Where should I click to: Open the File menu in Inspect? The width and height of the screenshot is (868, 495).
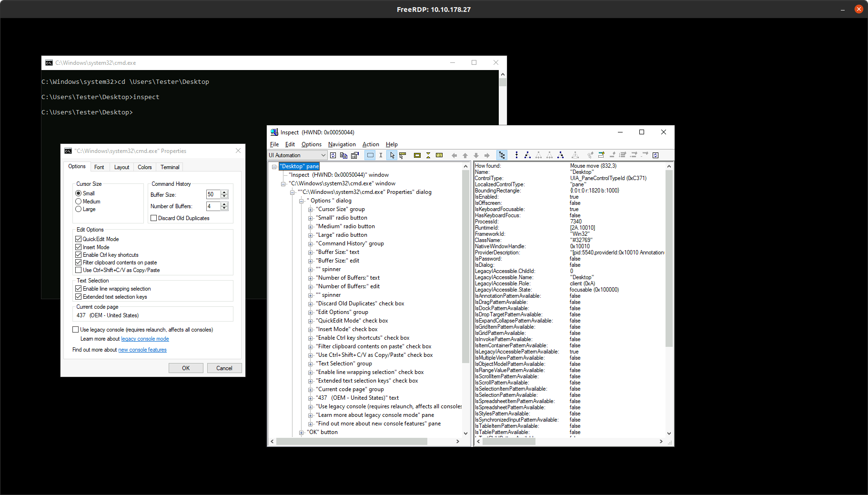pyautogui.click(x=274, y=144)
